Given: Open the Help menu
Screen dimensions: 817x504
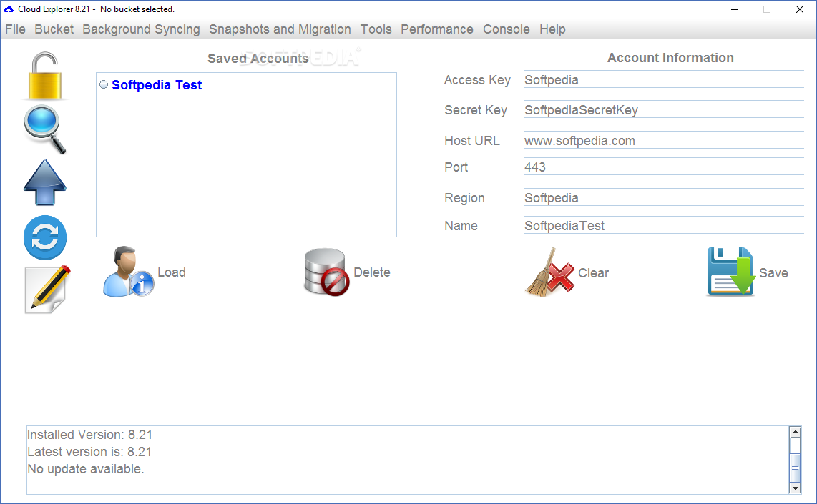Looking at the screenshot, I should coord(552,29).
